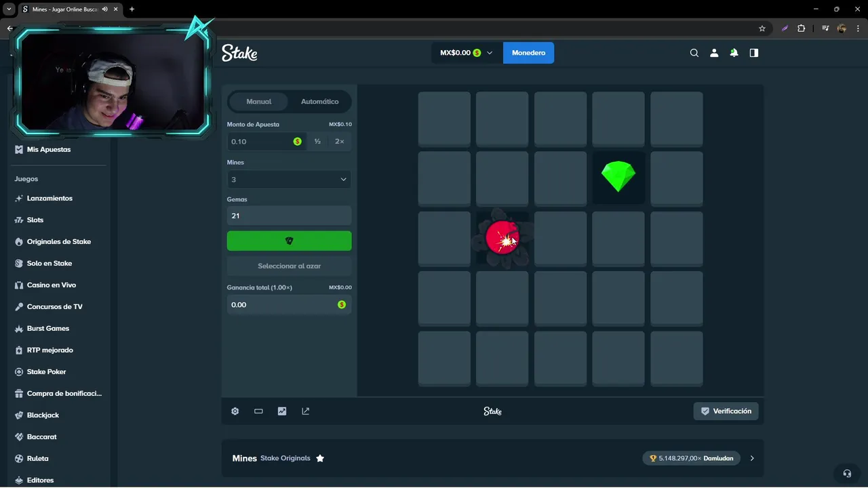This screenshot has width=868, height=488.
Task: Click the exploded red mine tile
Action: coord(502,238)
